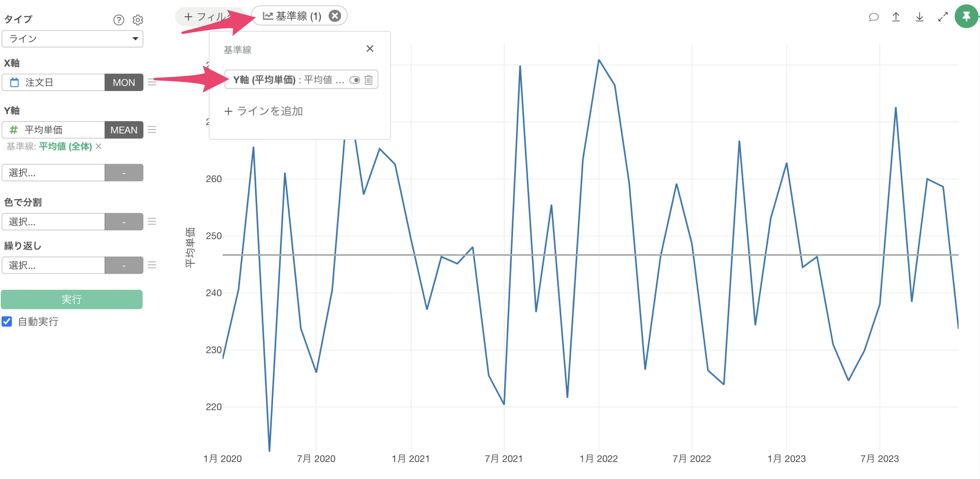
Task: Click the green 実行 button
Action: coord(71,299)
